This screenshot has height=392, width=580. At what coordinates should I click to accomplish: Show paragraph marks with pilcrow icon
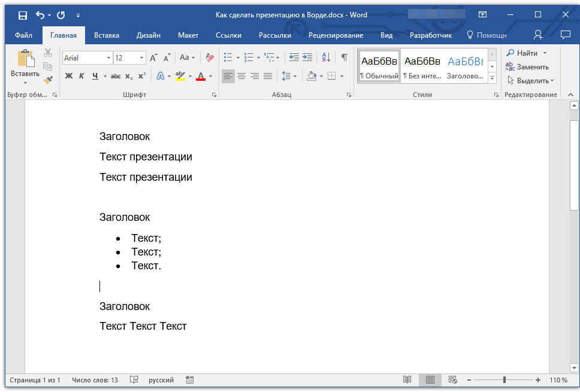coord(344,57)
